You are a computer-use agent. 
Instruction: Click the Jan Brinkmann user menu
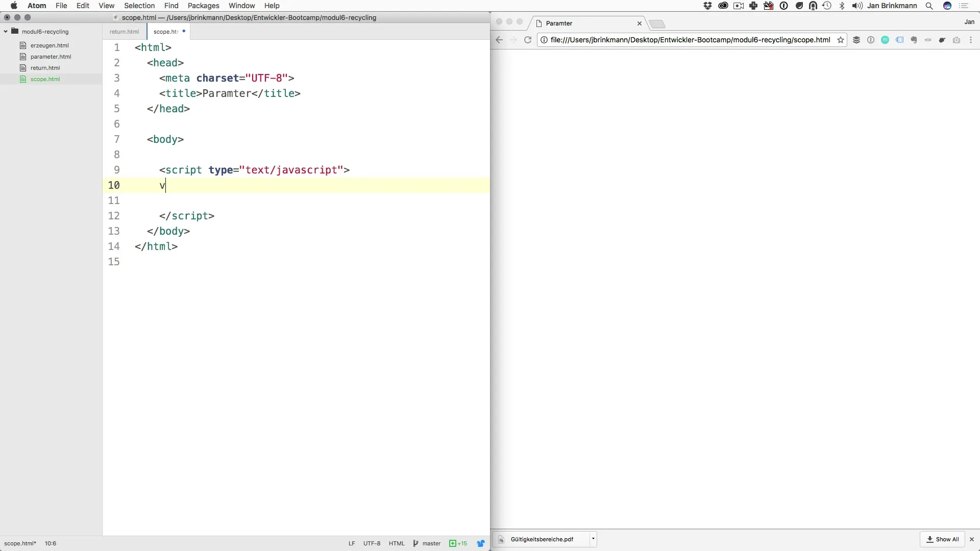click(x=892, y=6)
